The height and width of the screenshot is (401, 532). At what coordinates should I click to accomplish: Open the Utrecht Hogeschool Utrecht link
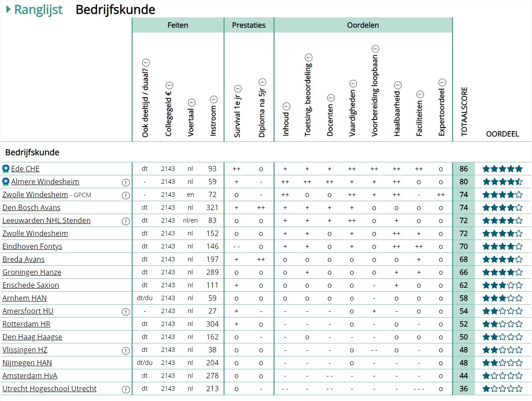50,389
